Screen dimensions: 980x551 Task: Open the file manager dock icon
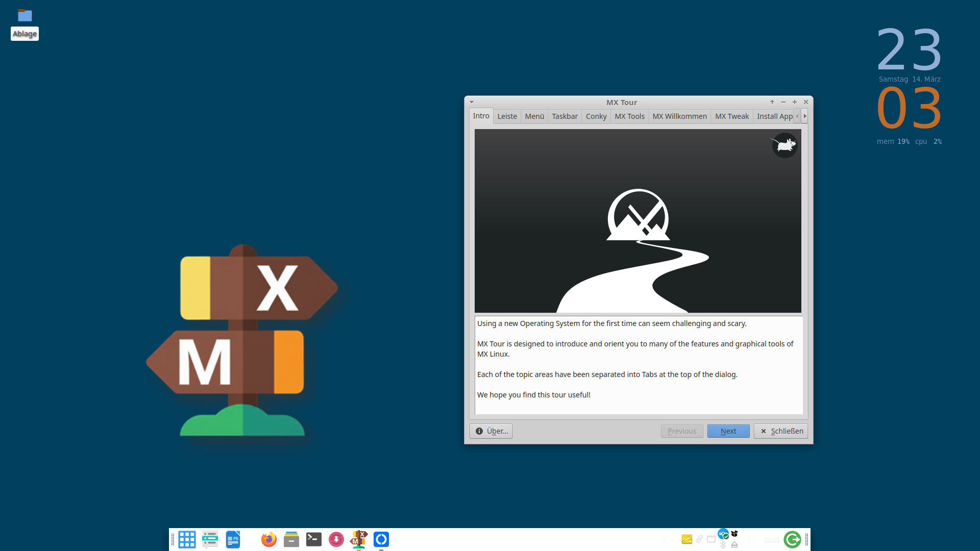tap(291, 539)
